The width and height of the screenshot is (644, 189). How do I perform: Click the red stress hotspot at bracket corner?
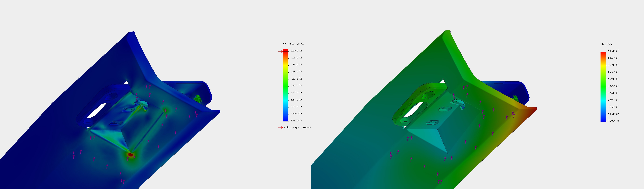click(x=130, y=155)
